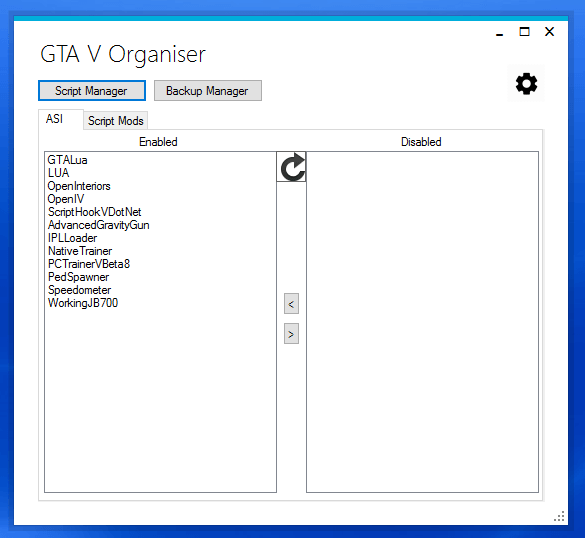Viewport: 585px width, 538px height.
Task: Select the OpenIV entry
Action: click(66, 199)
